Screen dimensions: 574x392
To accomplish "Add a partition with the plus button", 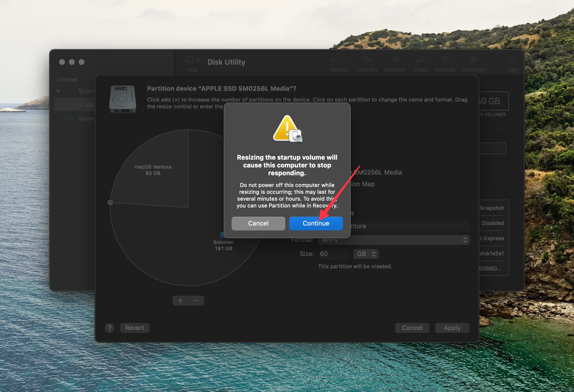I will point(180,300).
